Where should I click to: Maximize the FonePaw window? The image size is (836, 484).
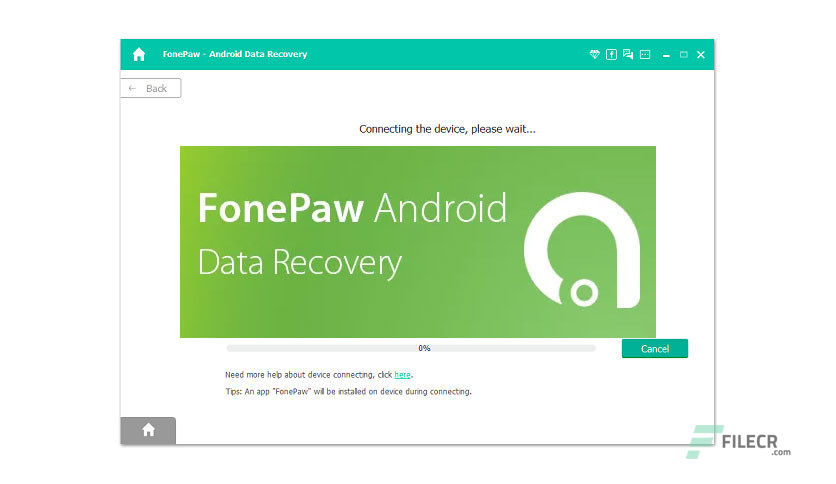pos(684,54)
